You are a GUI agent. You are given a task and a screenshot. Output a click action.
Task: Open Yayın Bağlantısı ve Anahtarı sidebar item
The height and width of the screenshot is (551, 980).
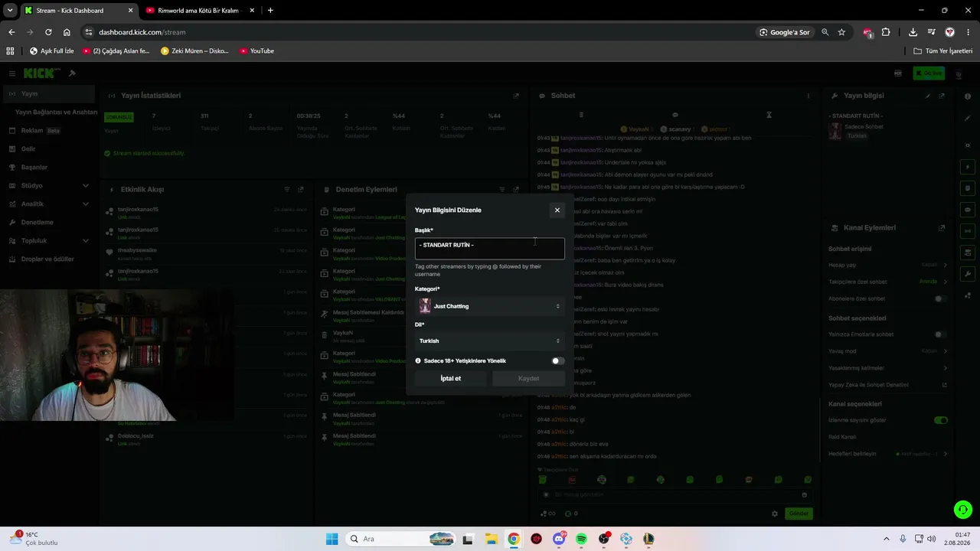[x=56, y=112]
